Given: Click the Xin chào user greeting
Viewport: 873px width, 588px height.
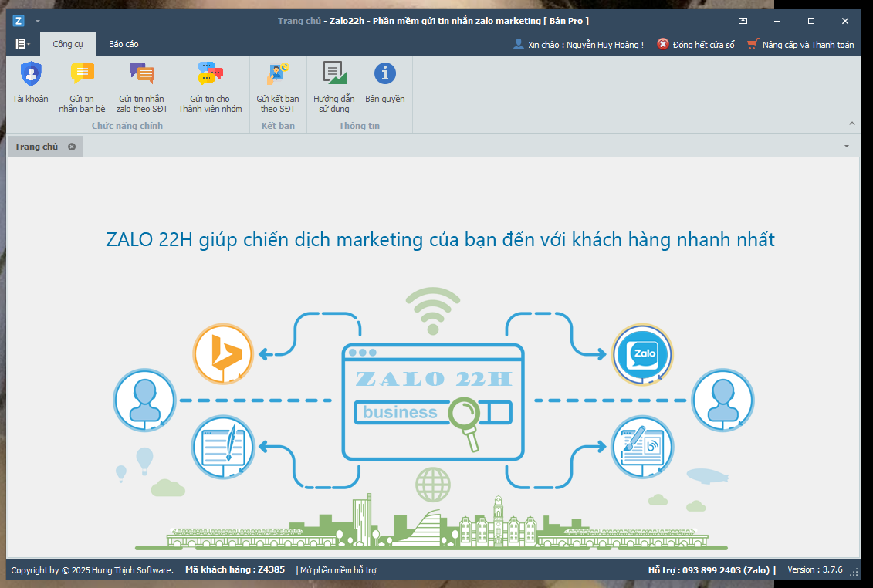Looking at the screenshot, I should pyautogui.click(x=578, y=45).
